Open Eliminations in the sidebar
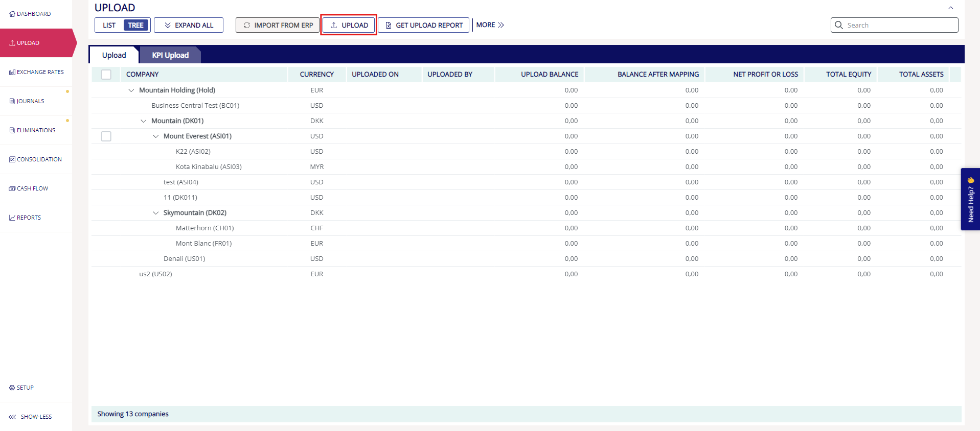 click(36, 130)
